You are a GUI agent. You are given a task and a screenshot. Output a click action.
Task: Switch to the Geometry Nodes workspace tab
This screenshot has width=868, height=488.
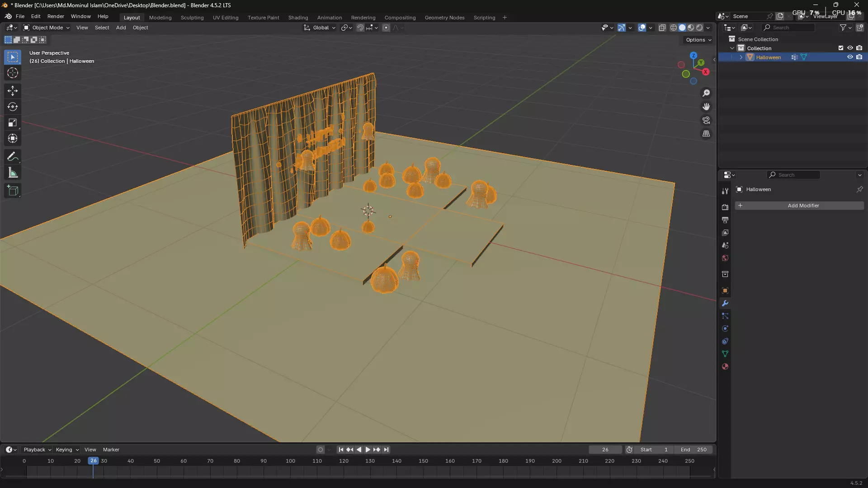click(x=444, y=18)
